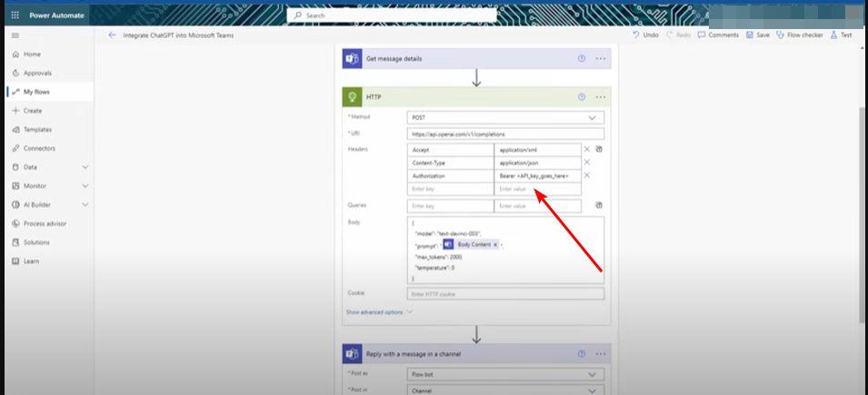Click the Enter HTTP cookie field
The width and height of the screenshot is (868, 395).
coord(505,294)
